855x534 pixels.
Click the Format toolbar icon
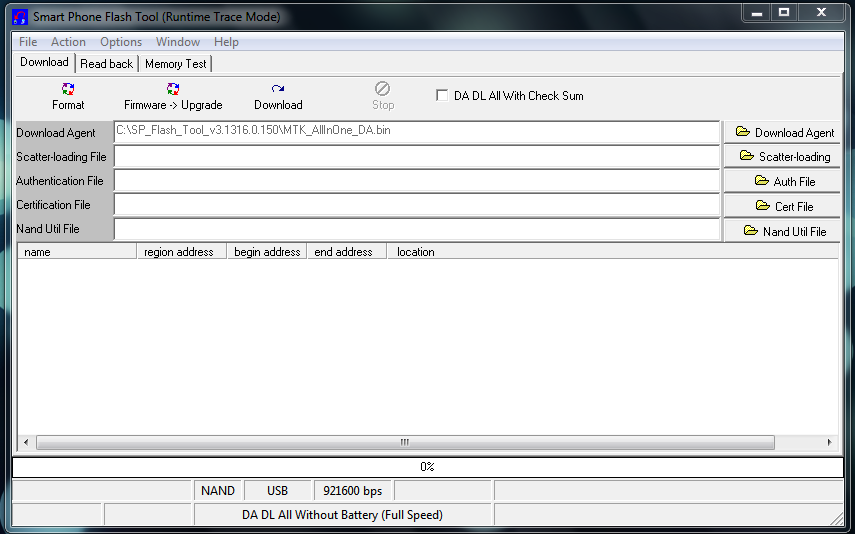coord(68,89)
